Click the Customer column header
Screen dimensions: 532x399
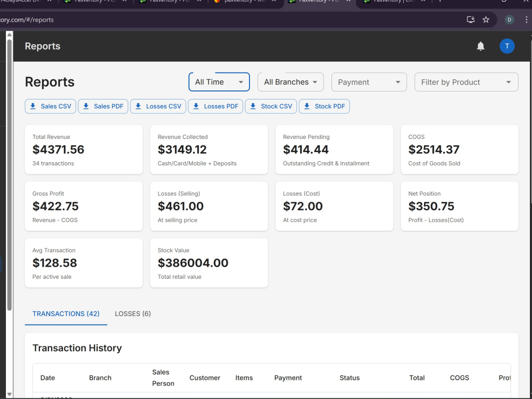tap(205, 378)
